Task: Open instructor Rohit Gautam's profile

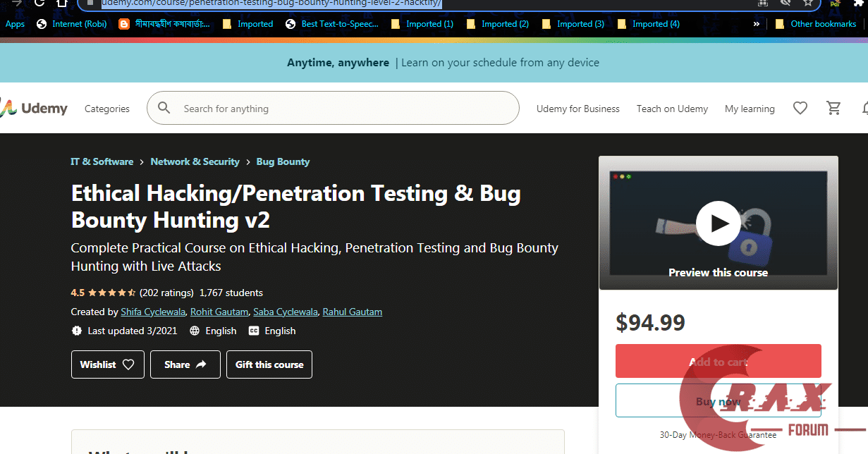Action: (x=219, y=312)
